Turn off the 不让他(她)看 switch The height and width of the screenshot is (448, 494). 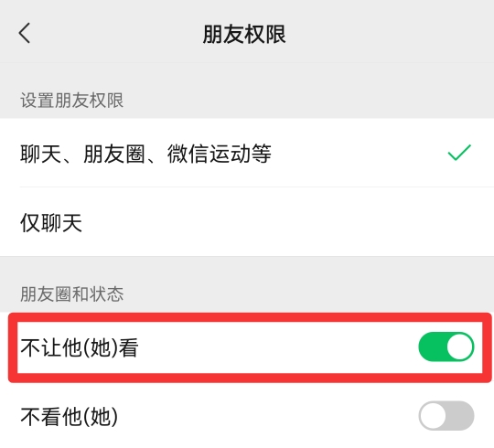(446, 347)
